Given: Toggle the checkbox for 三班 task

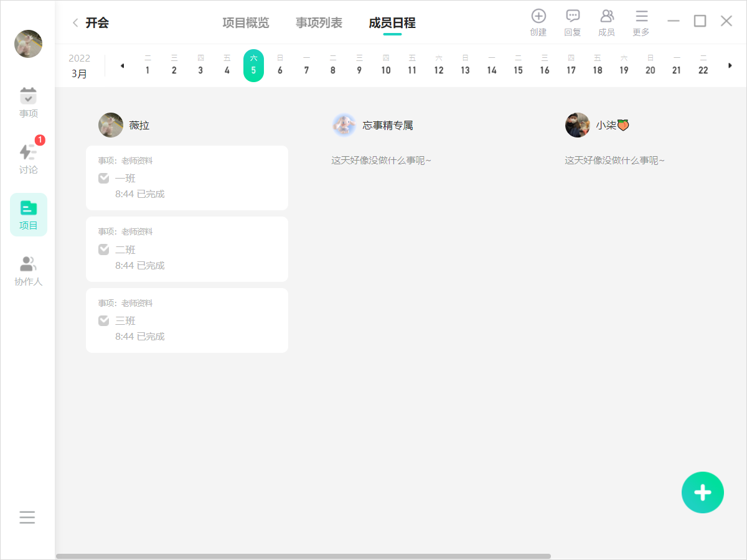Looking at the screenshot, I should coord(104,321).
